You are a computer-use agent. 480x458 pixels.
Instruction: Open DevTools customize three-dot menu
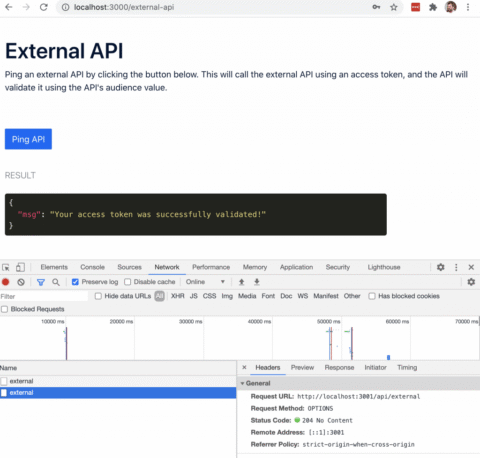[x=456, y=267]
